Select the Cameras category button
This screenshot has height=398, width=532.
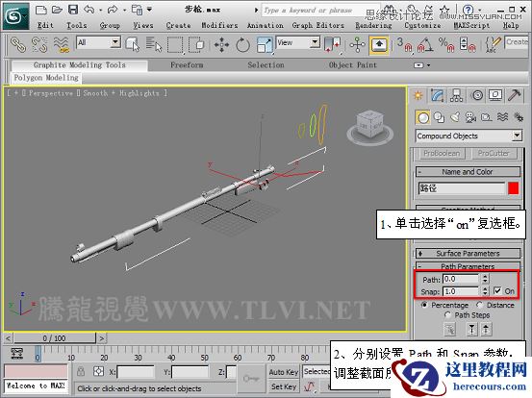tap(470, 117)
